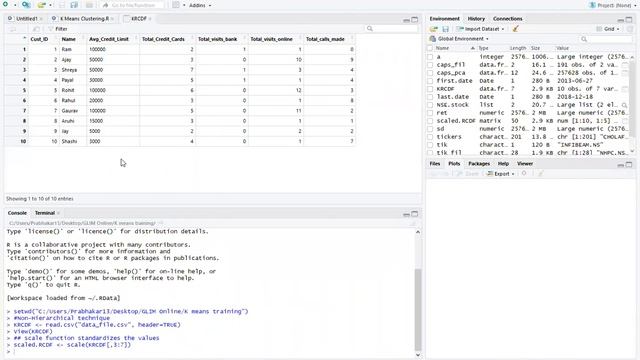Click the workspace panes layout icon
The height and width of the screenshot is (360, 640).
(176, 5)
